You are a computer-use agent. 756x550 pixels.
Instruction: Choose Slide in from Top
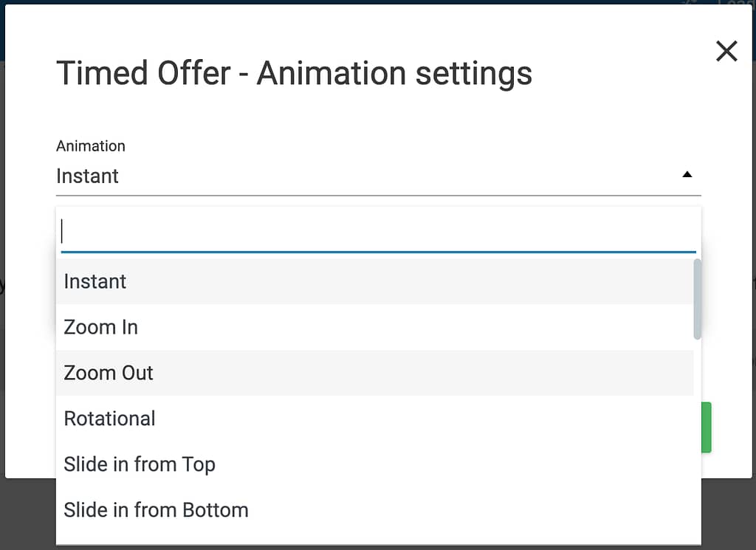(140, 464)
